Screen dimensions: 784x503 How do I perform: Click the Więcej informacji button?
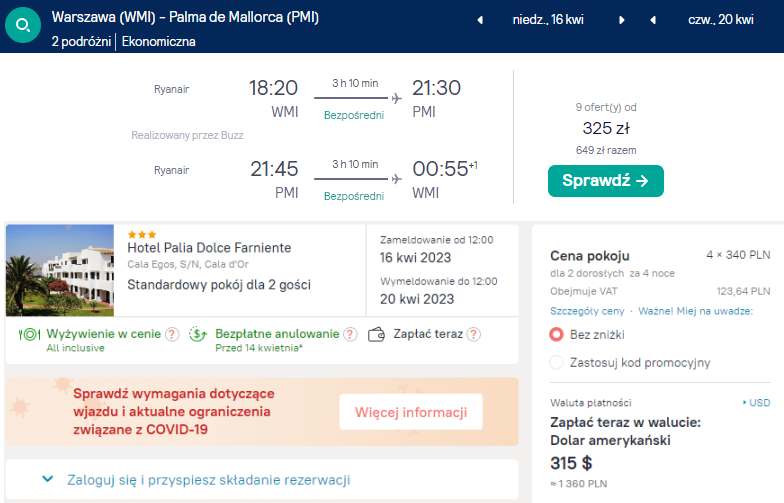(411, 412)
